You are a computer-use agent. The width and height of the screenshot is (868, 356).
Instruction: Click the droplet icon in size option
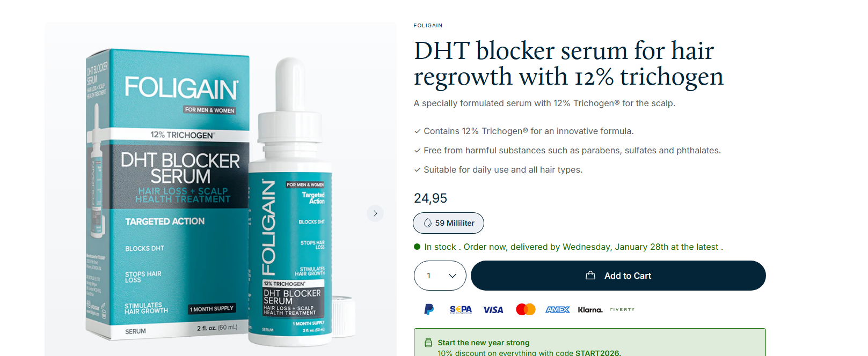click(x=428, y=223)
